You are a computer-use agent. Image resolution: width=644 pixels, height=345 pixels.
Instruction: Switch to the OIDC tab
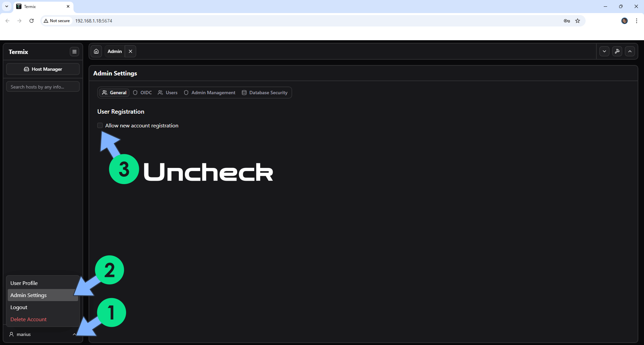pyautogui.click(x=143, y=93)
